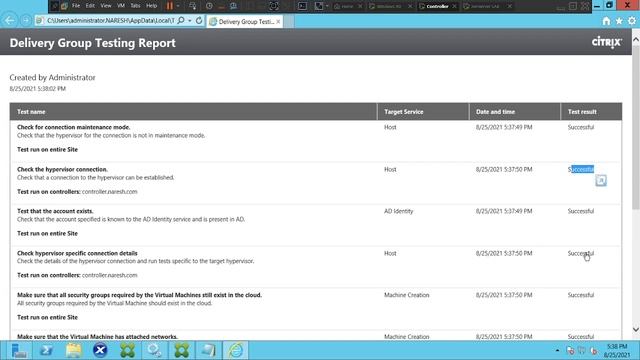This screenshot has width=640, height=360.
Task: Click 'Created by Administrator' text
Action: 52,78
